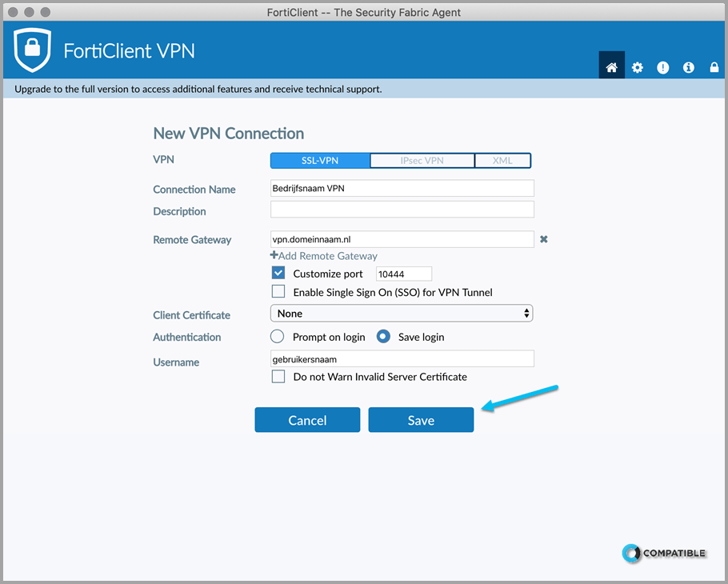Minimize the window with the second title bar button
This screenshot has width=728, height=584.
(30, 12)
